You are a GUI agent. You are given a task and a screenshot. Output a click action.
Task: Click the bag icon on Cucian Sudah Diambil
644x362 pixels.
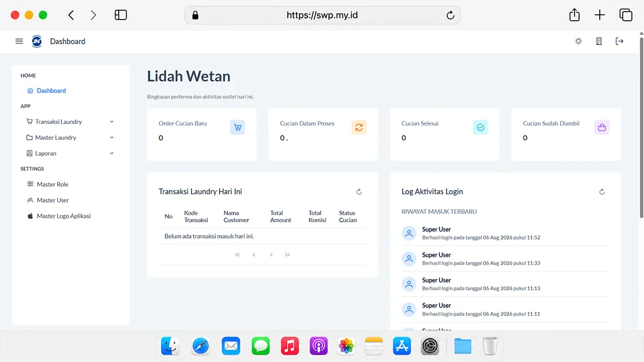[601, 127]
